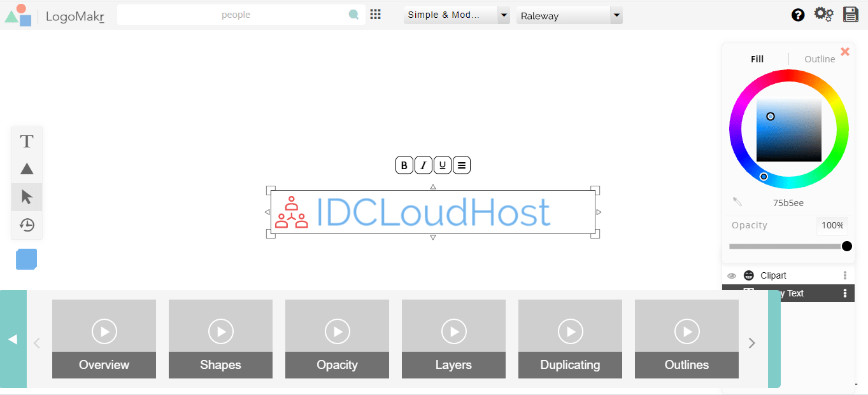Click the blue color swatch in toolbar

click(x=27, y=259)
